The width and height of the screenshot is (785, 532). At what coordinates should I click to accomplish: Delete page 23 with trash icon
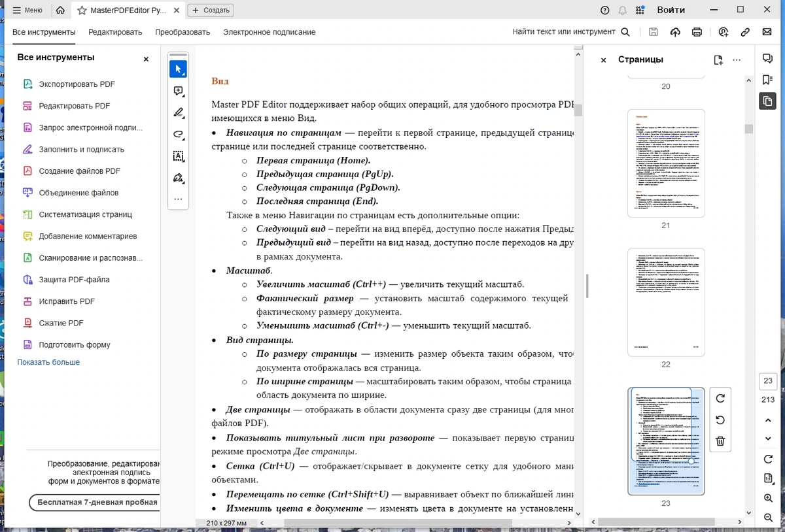tap(720, 441)
